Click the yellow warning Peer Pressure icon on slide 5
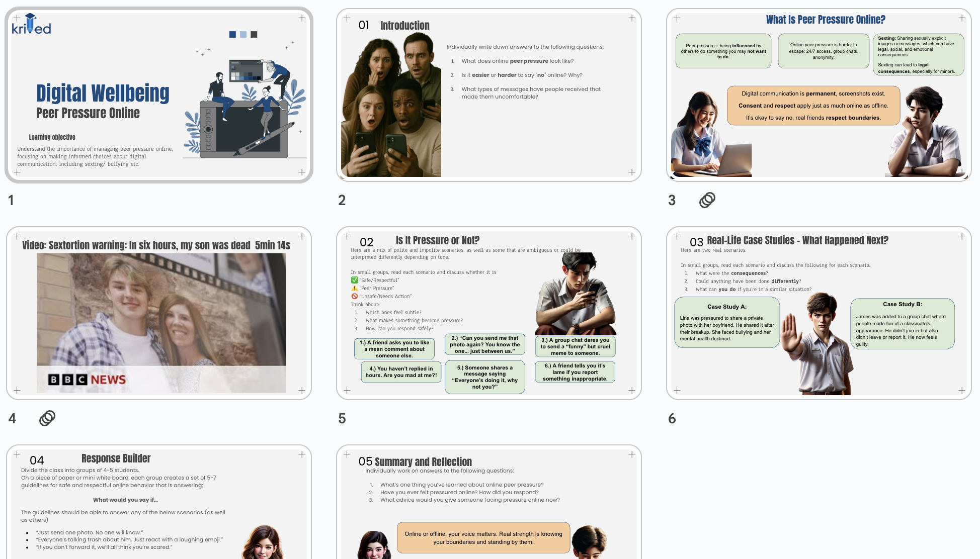 355,288
